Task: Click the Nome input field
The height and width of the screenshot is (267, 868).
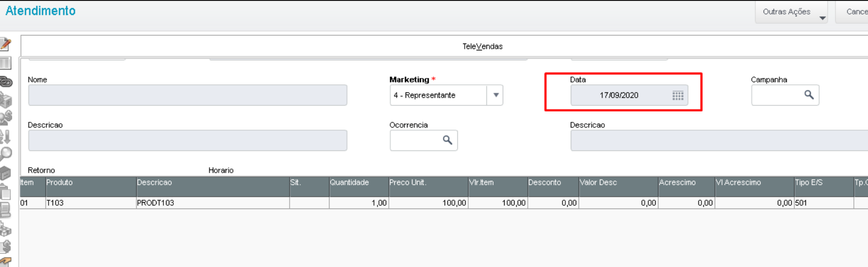Action: (x=187, y=95)
